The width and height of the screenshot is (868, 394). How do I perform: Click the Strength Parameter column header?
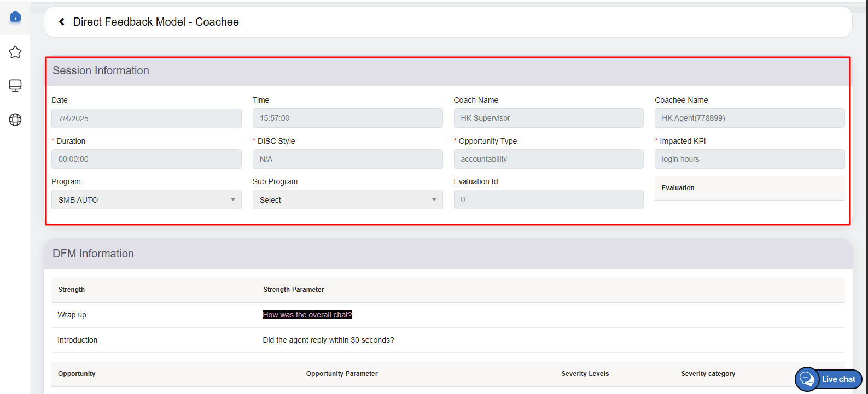(x=294, y=290)
